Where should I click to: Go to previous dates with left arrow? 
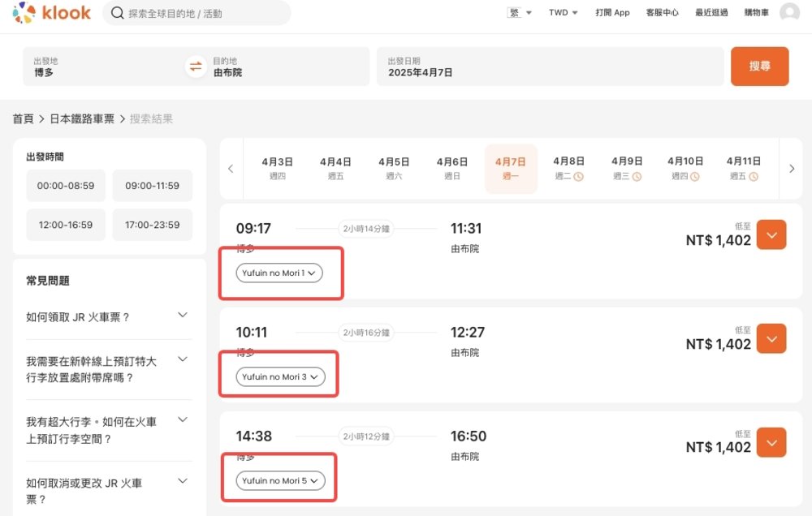[x=231, y=169]
